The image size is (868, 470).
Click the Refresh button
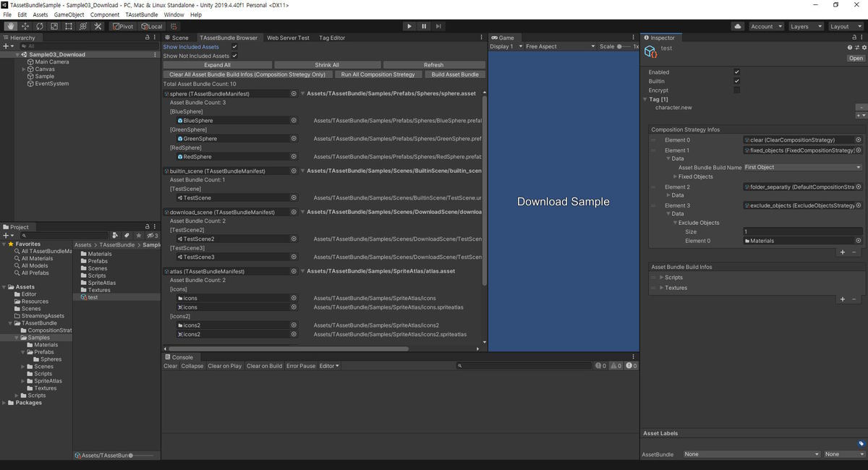point(433,65)
